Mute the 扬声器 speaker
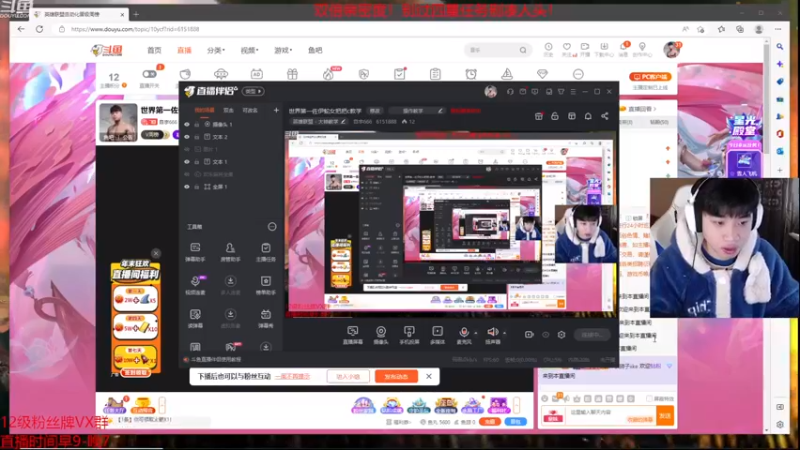Viewport: 800px width, 450px height. click(492, 335)
